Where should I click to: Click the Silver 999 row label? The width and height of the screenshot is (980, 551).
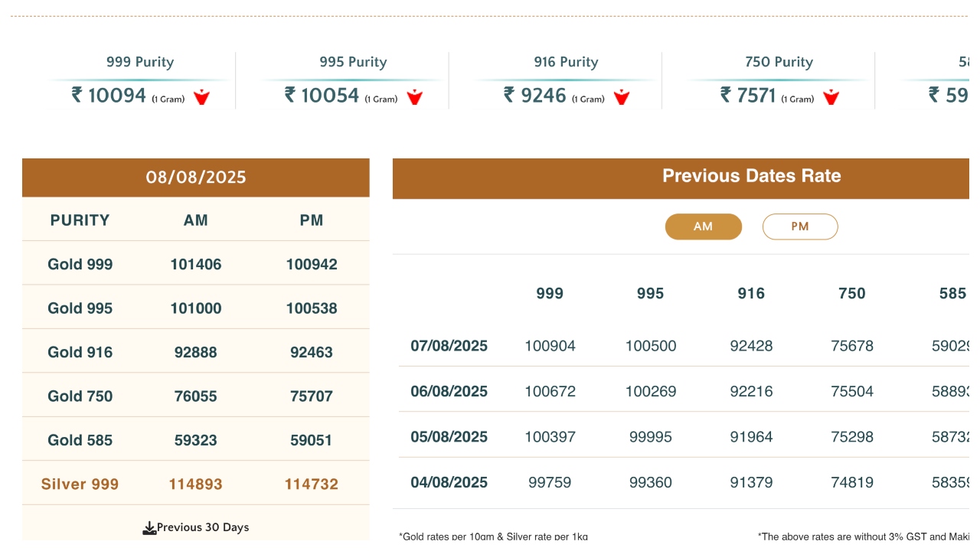point(80,484)
